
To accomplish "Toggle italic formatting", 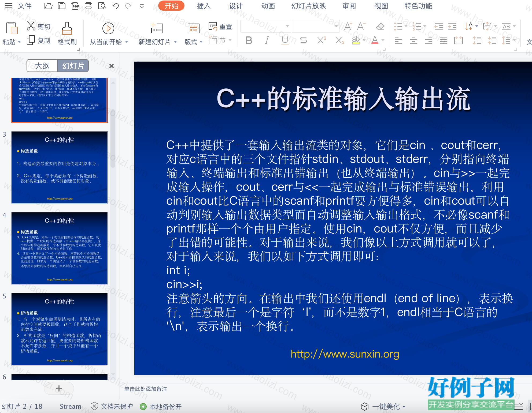I will coord(267,40).
